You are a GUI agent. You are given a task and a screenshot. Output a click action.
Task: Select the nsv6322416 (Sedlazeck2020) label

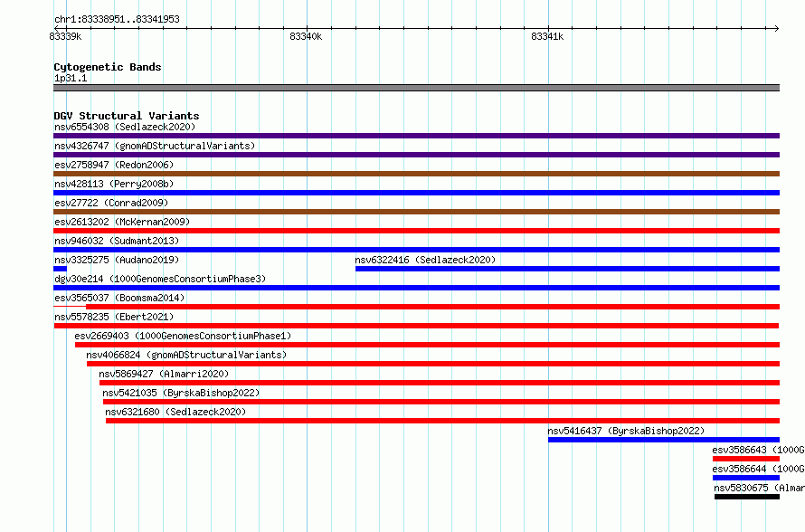(x=425, y=260)
